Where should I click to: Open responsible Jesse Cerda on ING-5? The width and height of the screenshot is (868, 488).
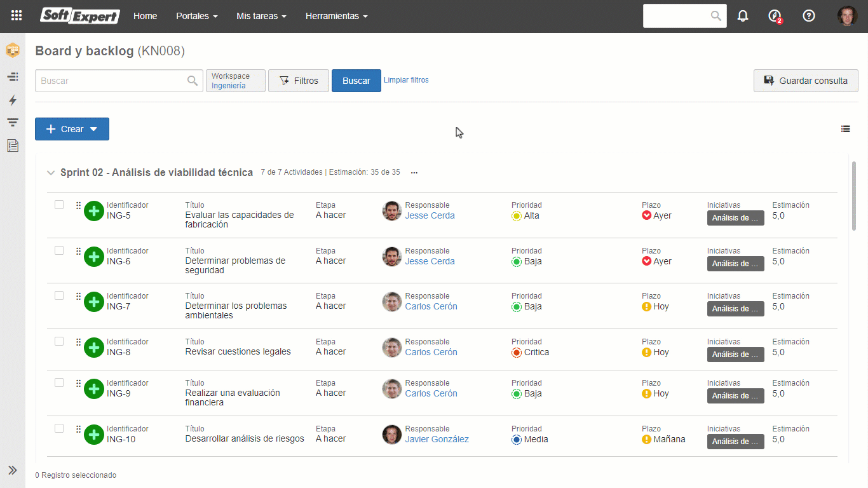tap(430, 215)
